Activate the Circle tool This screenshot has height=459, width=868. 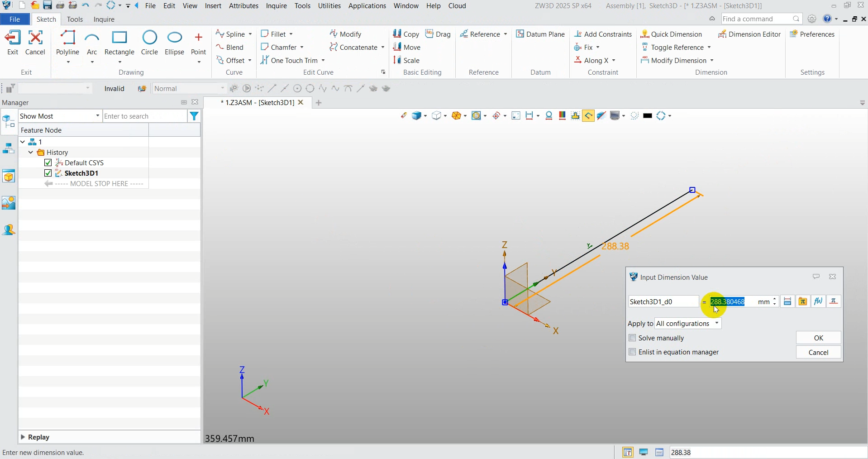[150, 43]
